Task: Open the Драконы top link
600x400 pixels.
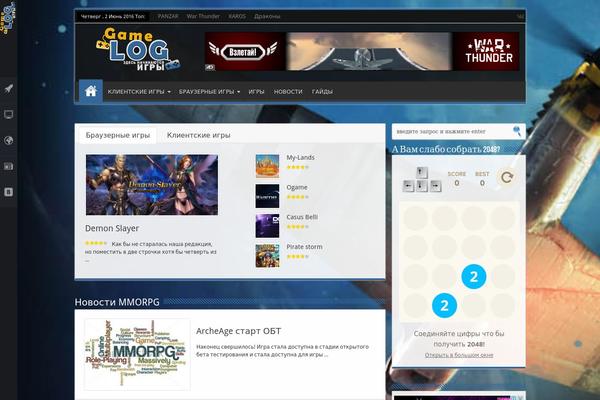Action: tap(267, 16)
